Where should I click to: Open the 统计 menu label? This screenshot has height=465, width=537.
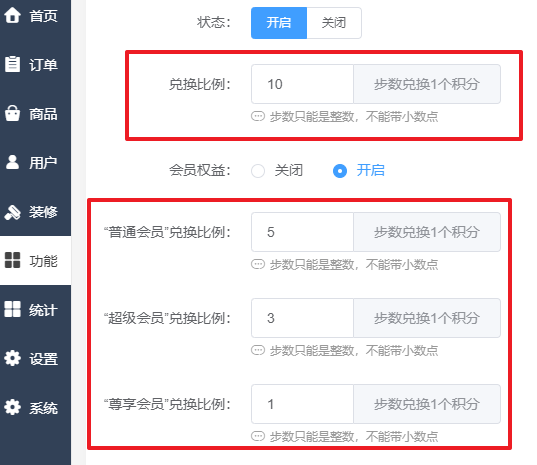pos(43,310)
